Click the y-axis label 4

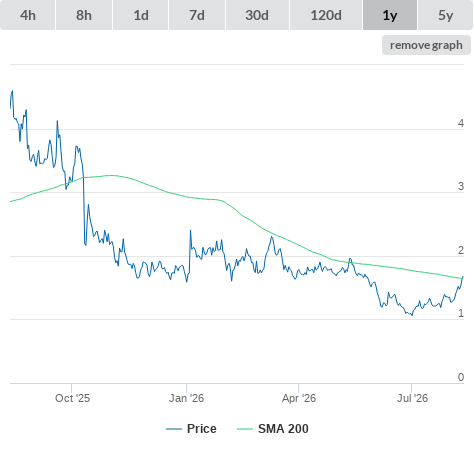tap(461, 123)
